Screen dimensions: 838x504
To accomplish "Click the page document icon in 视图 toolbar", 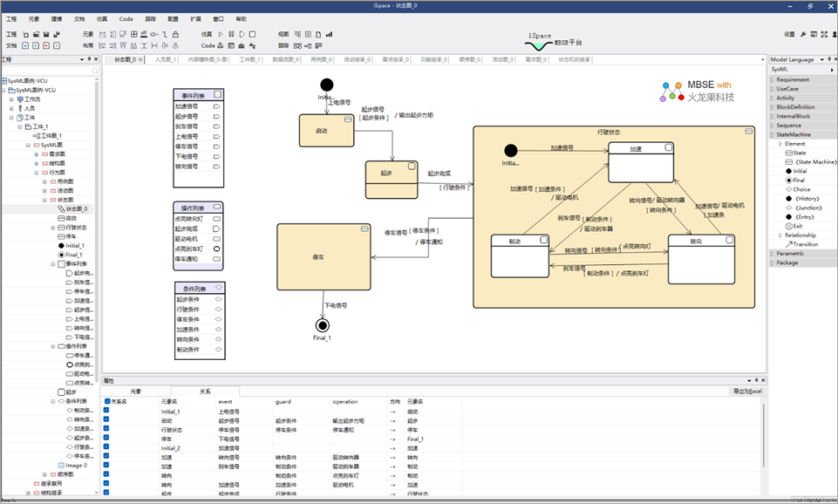I will [x=318, y=34].
